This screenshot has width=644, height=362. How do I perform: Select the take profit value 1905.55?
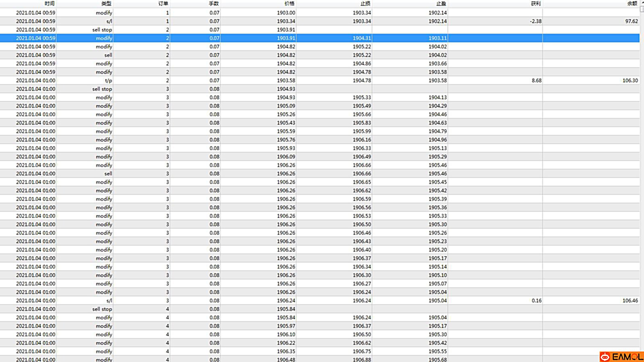(438, 352)
